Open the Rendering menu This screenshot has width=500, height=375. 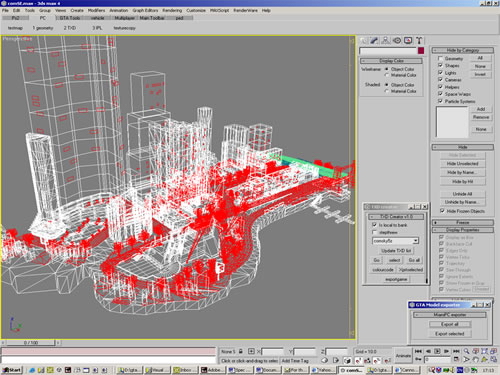click(x=172, y=10)
